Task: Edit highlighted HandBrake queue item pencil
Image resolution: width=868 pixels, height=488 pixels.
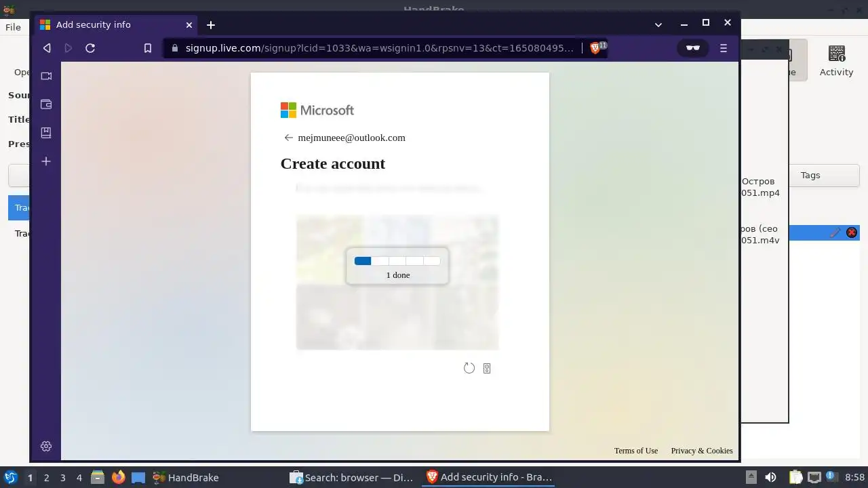Action: pyautogui.click(x=835, y=232)
